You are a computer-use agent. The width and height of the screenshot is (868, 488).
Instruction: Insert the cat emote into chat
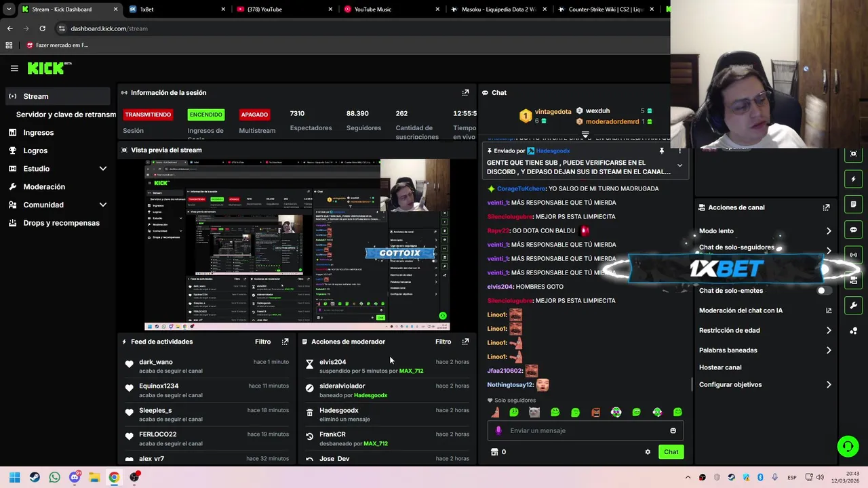534,412
